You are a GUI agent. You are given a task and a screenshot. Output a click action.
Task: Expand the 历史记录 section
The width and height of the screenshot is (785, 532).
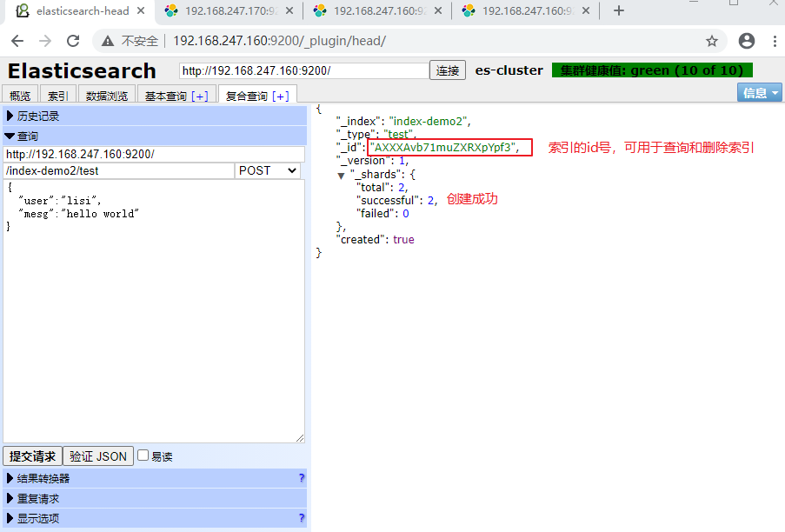pos(155,116)
